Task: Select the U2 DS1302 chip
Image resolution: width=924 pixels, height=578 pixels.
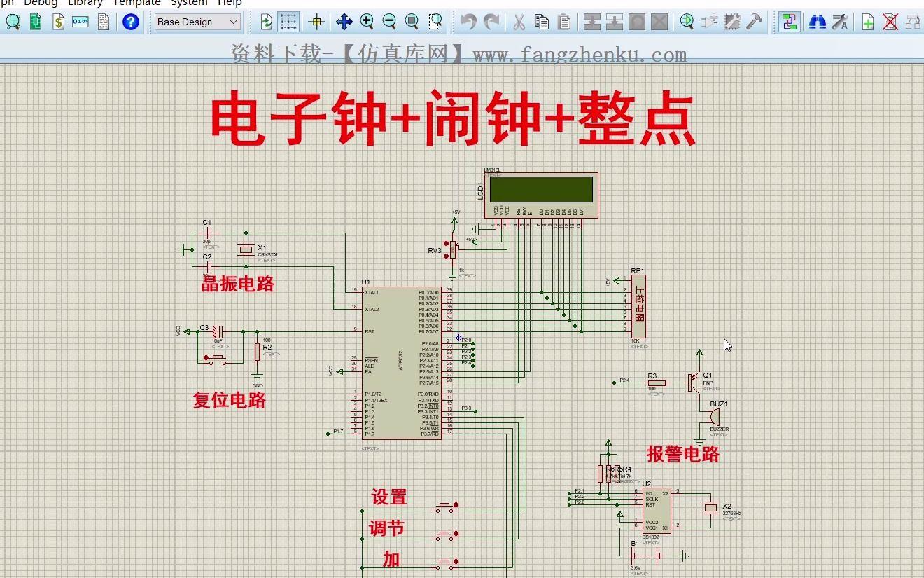Action: click(657, 510)
